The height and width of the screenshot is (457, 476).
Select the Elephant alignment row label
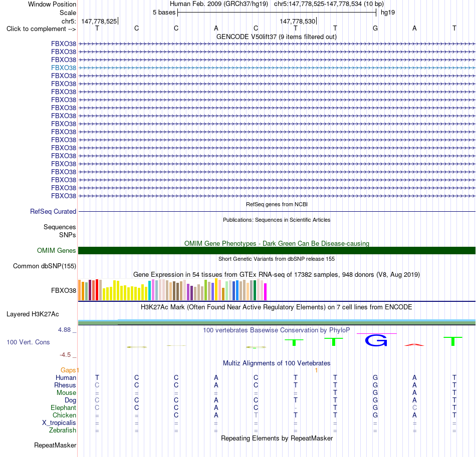coord(63,407)
